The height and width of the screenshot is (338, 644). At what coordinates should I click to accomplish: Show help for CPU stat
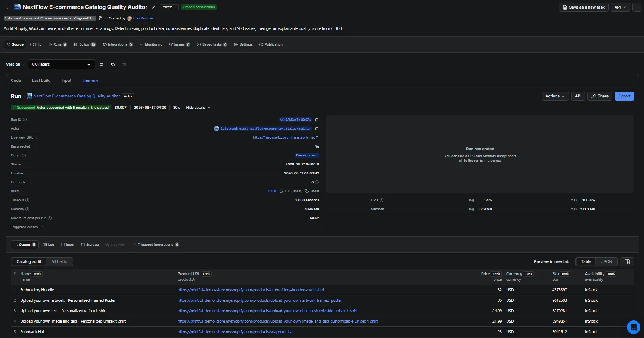click(x=382, y=200)
